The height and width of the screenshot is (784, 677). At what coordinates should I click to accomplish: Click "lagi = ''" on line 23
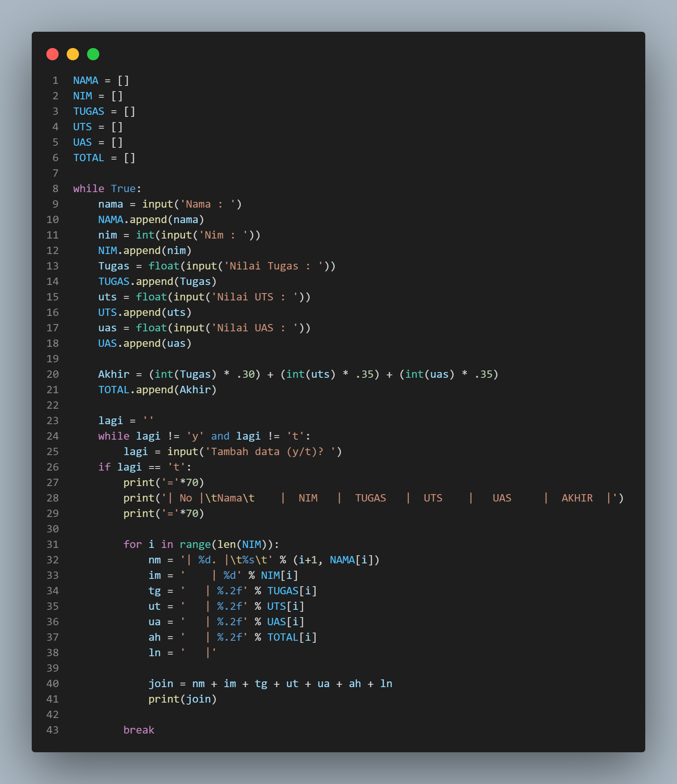point(126,421)
